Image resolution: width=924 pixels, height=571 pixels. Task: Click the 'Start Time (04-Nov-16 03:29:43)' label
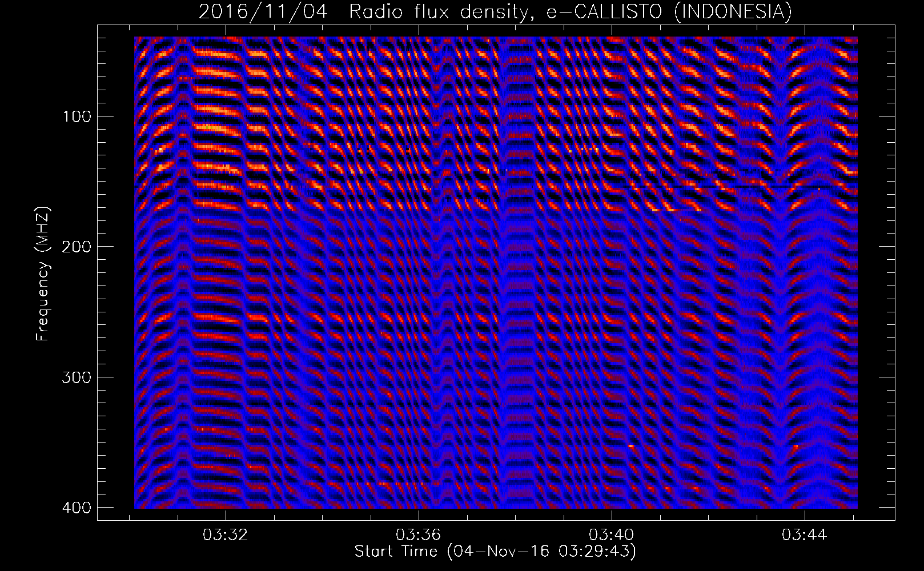[x=495, y=552]
